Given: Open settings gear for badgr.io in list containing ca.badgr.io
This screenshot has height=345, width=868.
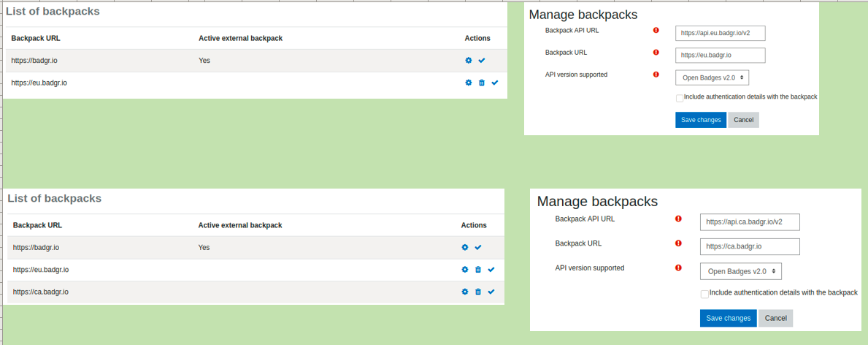Looking at the screenshot, I should coord(465,247).
